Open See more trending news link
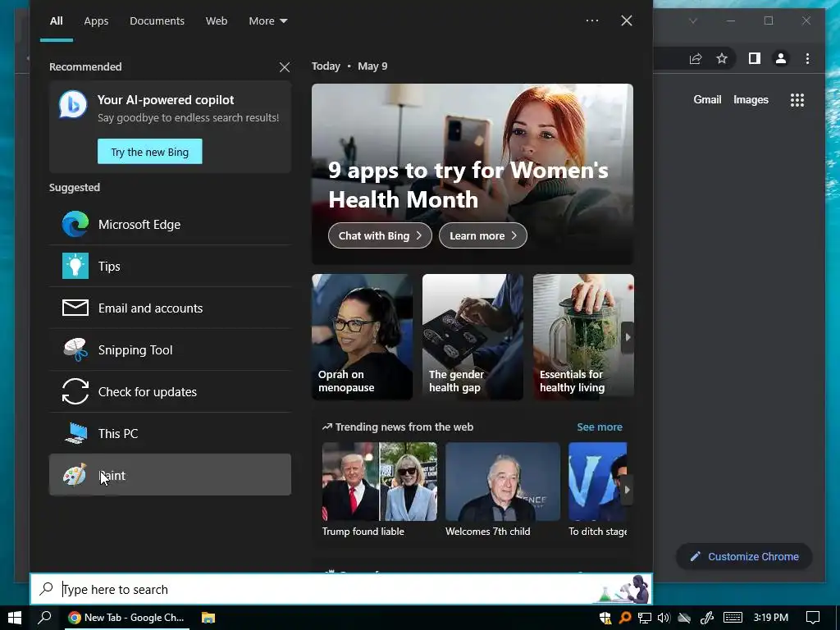Image resolution: width=840 pixels, height=630 pixels. (600, 427)
